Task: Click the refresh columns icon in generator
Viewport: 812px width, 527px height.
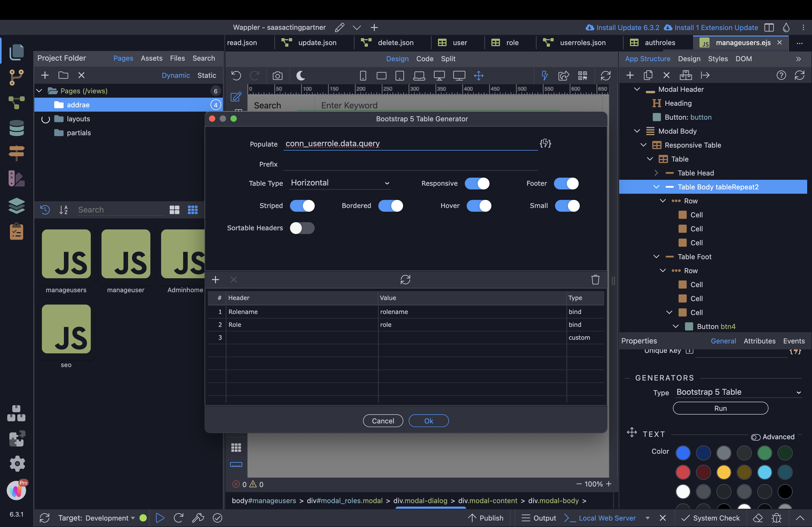Action: click(405, 280)
